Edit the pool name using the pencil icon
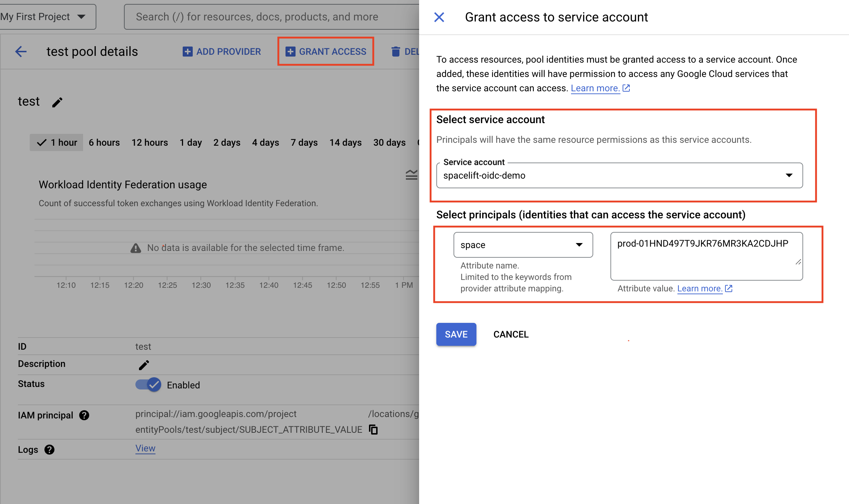Image resolution: width=849 pixels, height=504 pixels. tap(57, 102)
